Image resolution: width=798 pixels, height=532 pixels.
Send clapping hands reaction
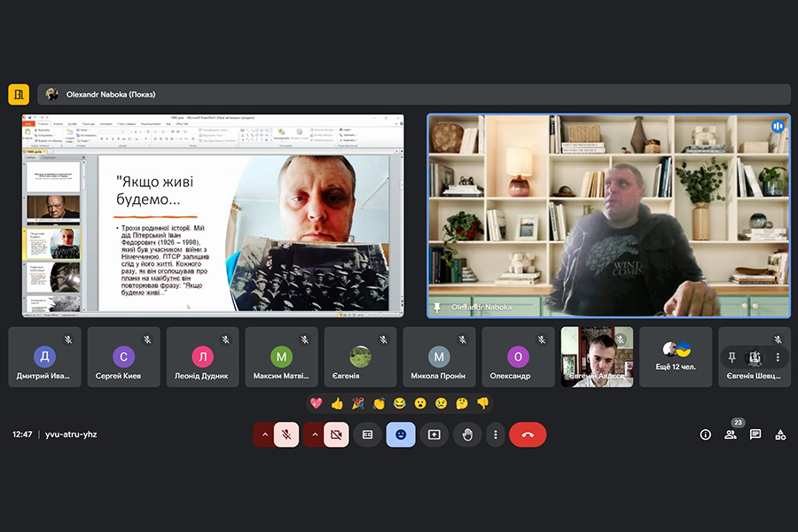(379, 403)
